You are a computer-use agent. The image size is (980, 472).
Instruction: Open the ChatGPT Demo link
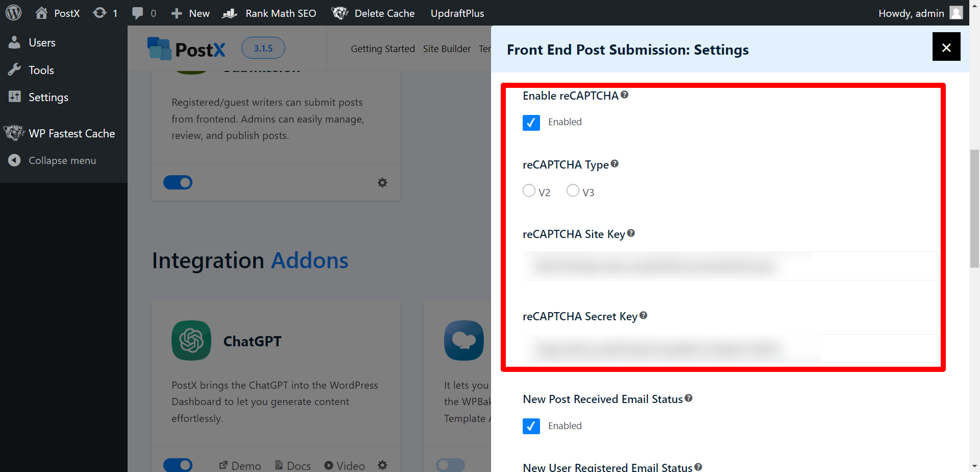(x=240, y=465)
